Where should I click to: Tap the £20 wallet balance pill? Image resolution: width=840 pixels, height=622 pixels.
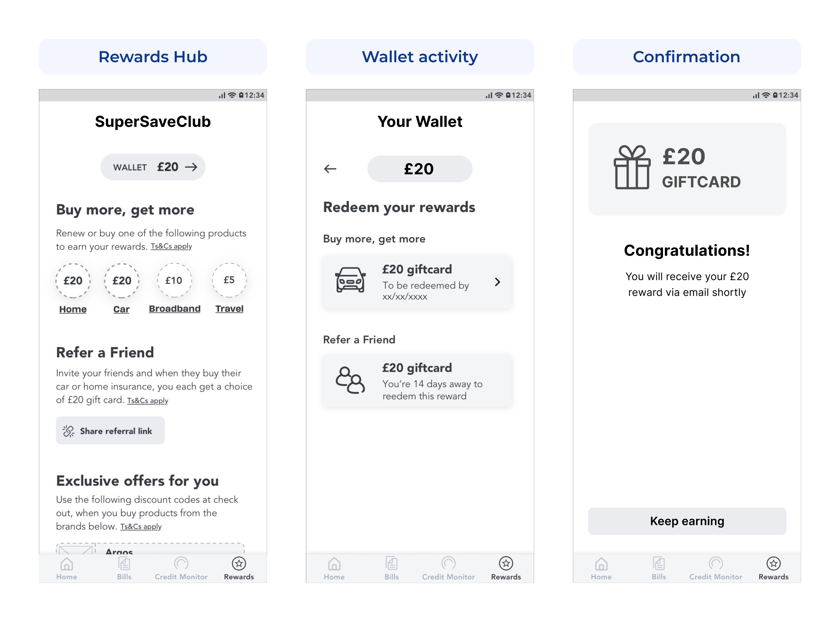pos(420,169)
